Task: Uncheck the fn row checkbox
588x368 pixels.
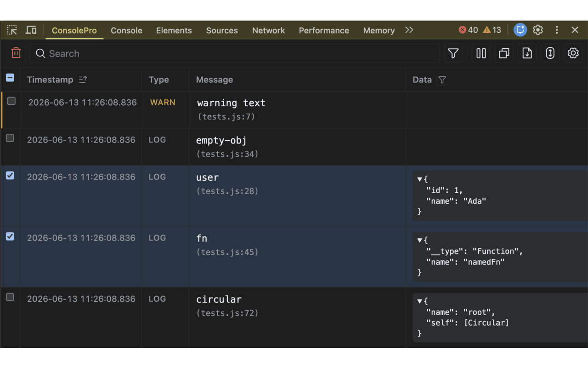Action: click(10, 236)
